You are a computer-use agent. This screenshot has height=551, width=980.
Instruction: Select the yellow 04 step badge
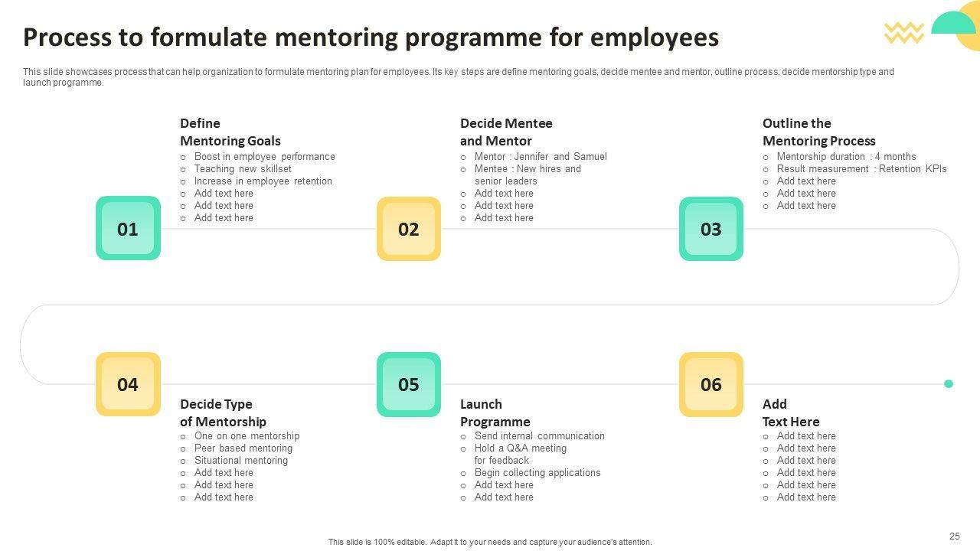coord(128,384)
